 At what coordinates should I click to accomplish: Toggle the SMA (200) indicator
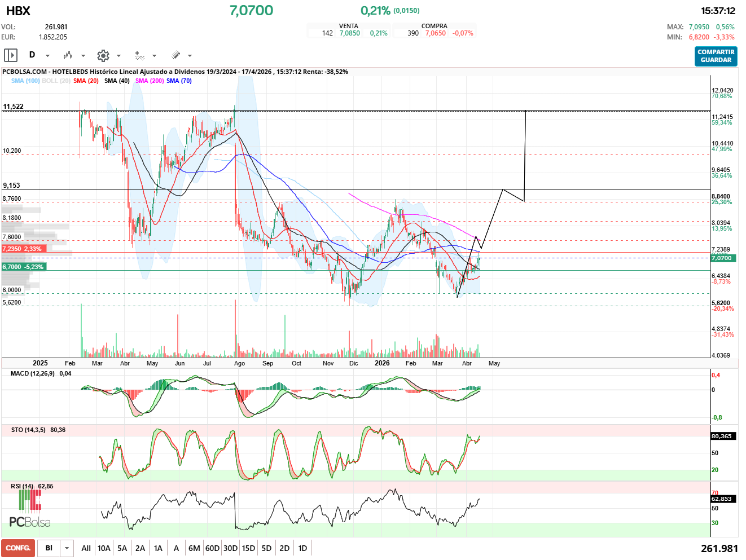point(150,81)
